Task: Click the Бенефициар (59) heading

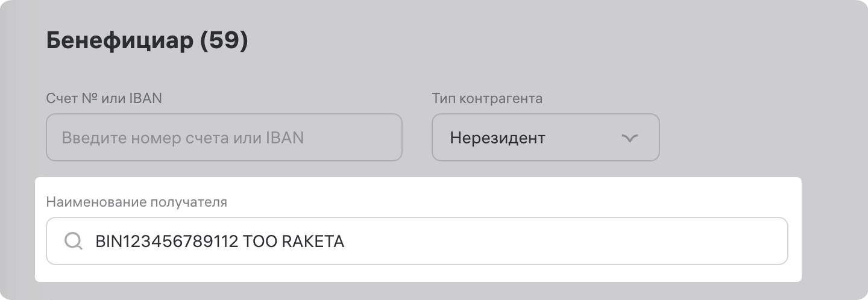Action: pyautogui.click(x=147, y=42)
